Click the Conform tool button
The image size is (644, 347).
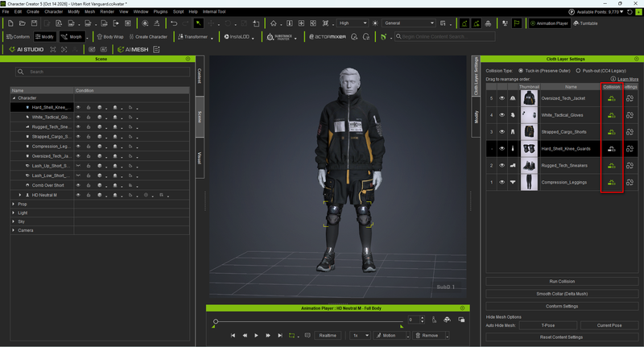tap(19, 37)
